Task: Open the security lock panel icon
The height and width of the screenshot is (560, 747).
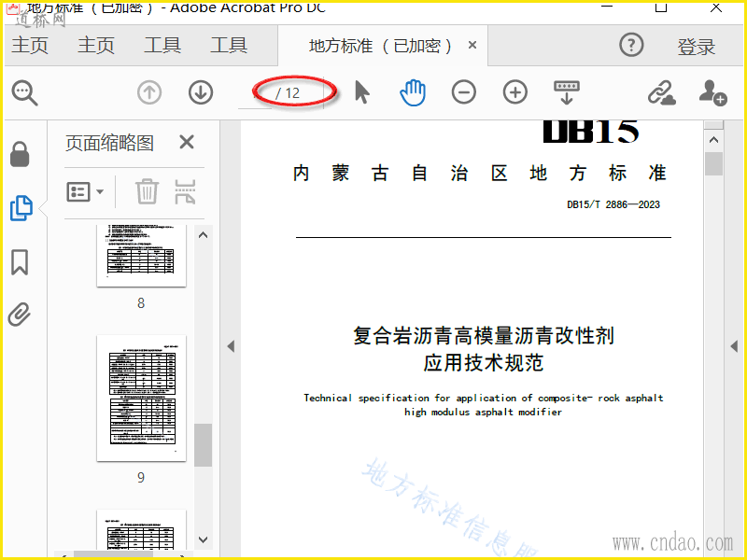Action: [x=20, y=154]
